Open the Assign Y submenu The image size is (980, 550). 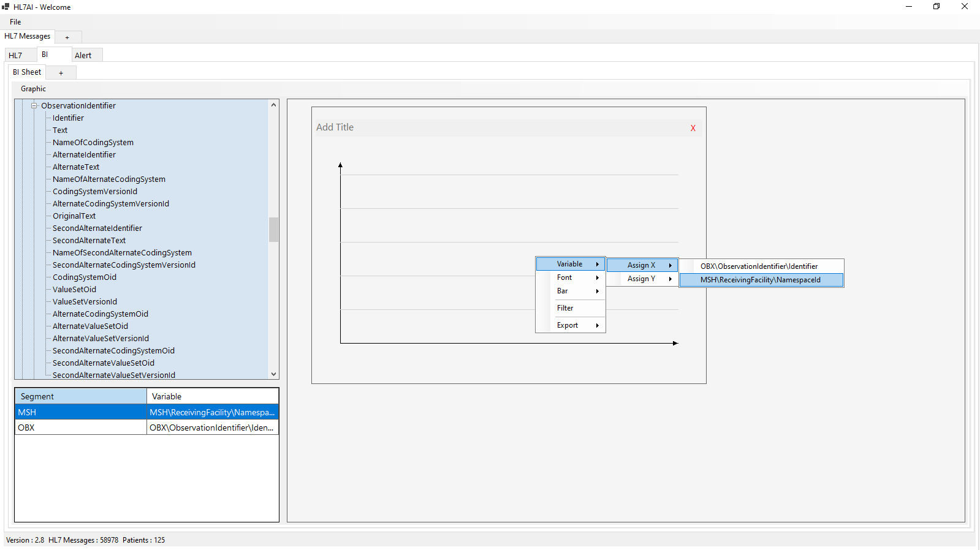(642, 279)
